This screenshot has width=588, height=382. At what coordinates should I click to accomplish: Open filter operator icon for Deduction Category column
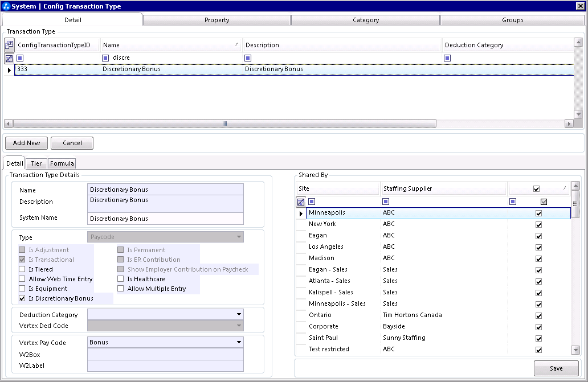tap(447, 58)
